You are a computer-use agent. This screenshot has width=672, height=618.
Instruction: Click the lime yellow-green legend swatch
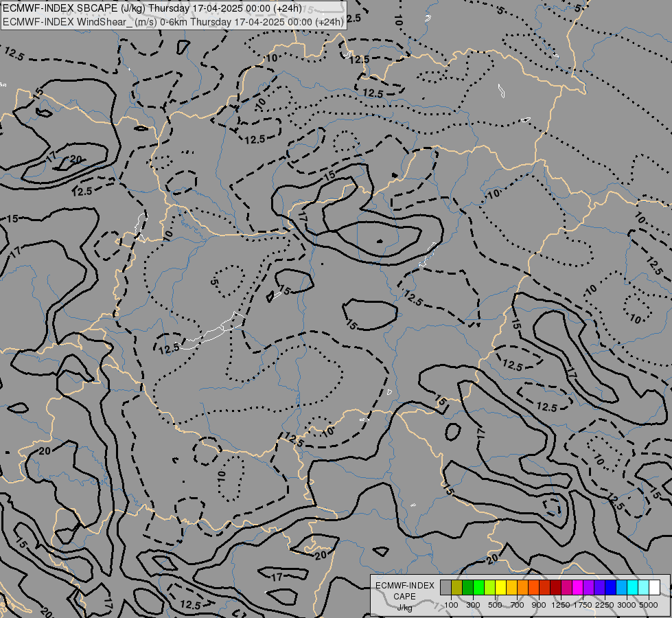490,587
